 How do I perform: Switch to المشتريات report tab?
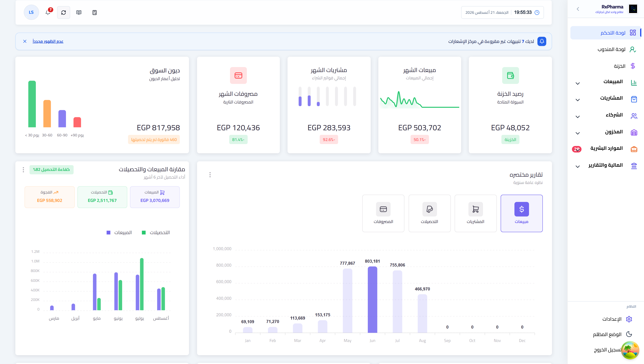click(x=476, y=213)
